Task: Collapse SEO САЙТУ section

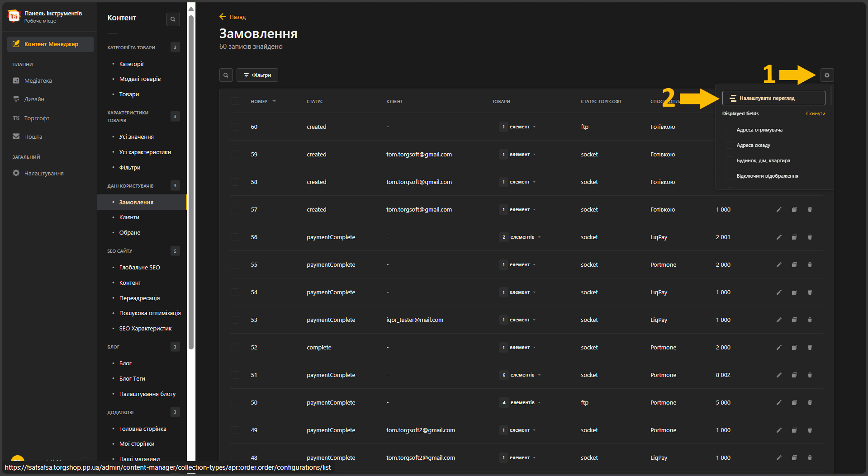Action: (143, 251)
